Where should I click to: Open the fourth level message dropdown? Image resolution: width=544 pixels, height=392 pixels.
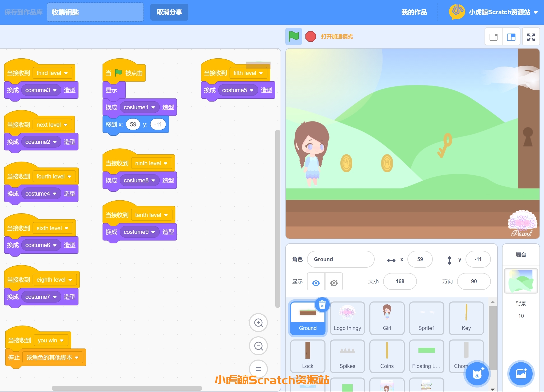pyautogui.click(x=54, y=176)
